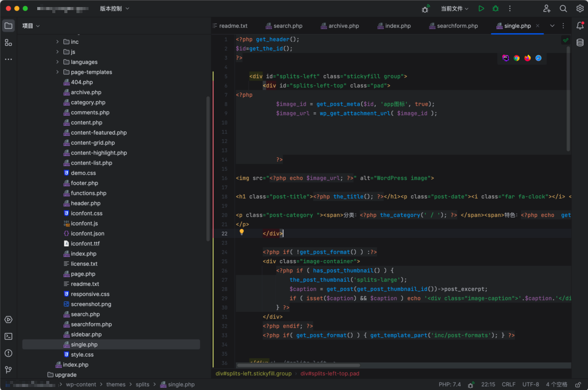This screenshot has height=390, width=588.
Task: Open page in built-in preview browser icon
Action: 506,58
